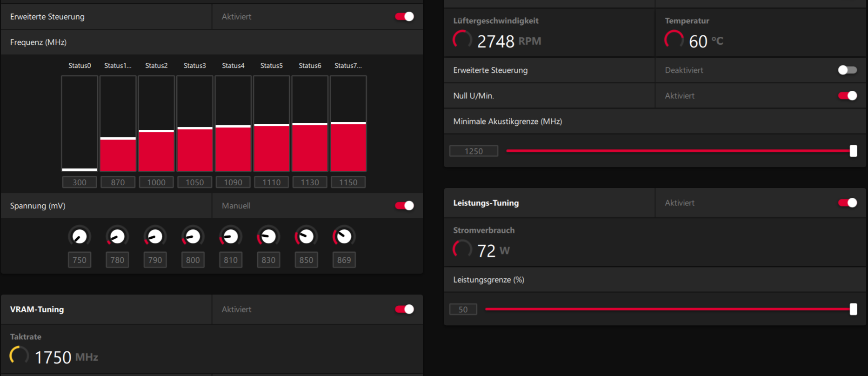Click the Lüftergeschwindigkeit gauge icon
The width and height of the screenshot is (868, 376).
[x=462, y=40]
